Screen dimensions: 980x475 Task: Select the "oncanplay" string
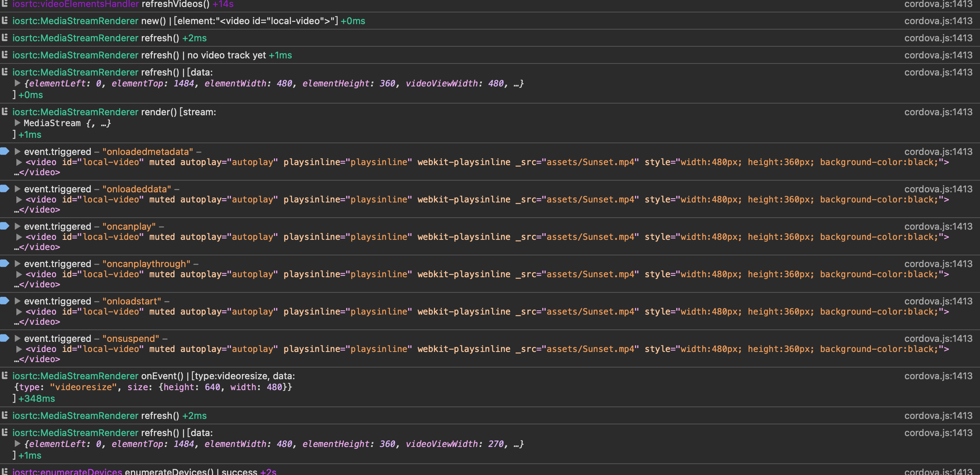(x=129, y=226)
